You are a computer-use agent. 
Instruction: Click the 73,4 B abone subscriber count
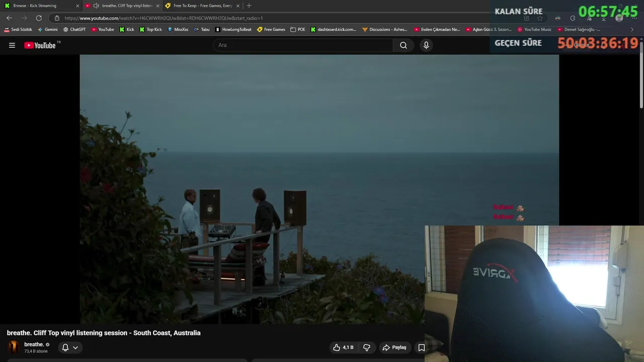(x=36, y=351)
